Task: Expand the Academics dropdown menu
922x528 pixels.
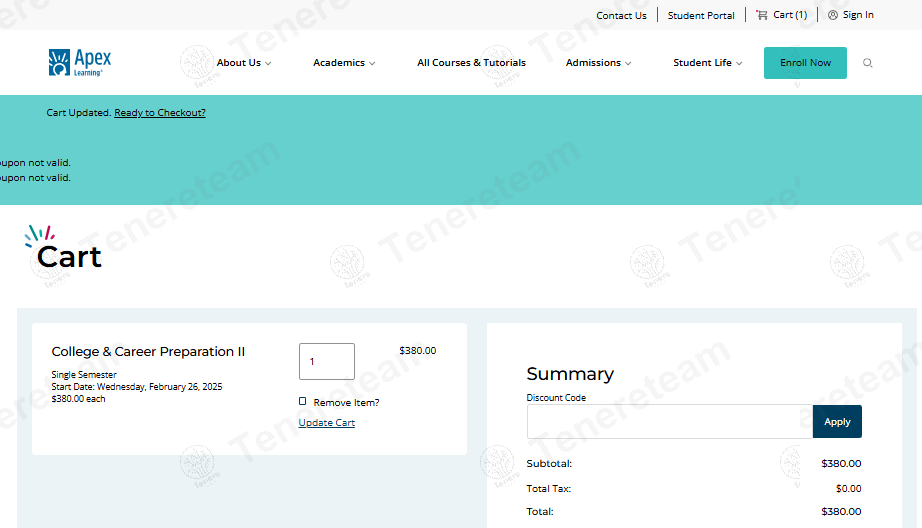Action: coord(344,63)
